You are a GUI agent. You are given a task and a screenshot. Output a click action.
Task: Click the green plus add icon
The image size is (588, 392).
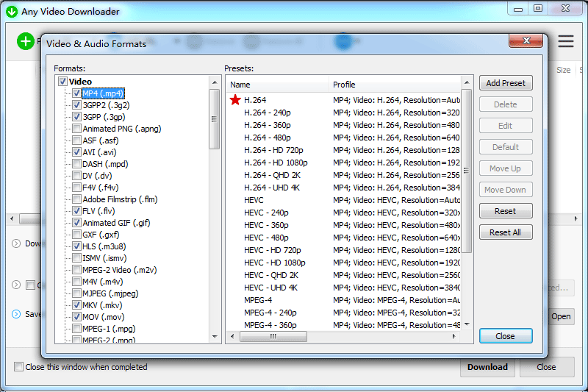26,41
